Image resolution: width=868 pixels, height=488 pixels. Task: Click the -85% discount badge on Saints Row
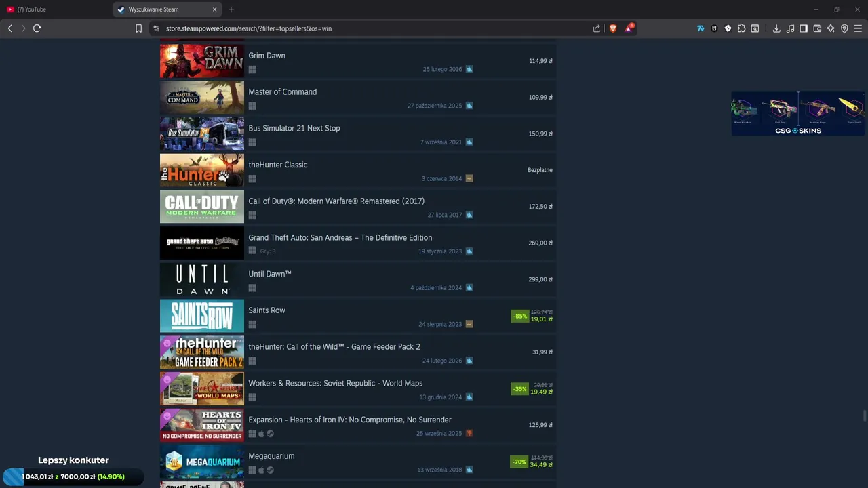pyautogui.click(x=520, y=316)
